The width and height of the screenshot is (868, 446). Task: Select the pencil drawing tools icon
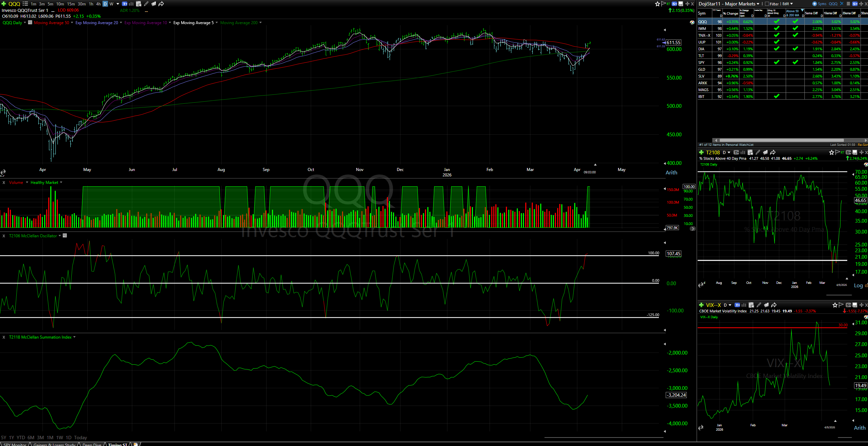click(x=146, y=4)
